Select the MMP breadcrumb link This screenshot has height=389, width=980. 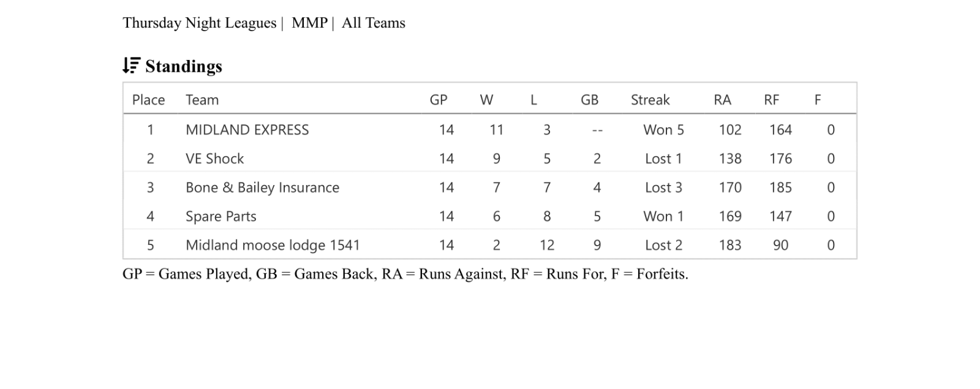(309, 23)
